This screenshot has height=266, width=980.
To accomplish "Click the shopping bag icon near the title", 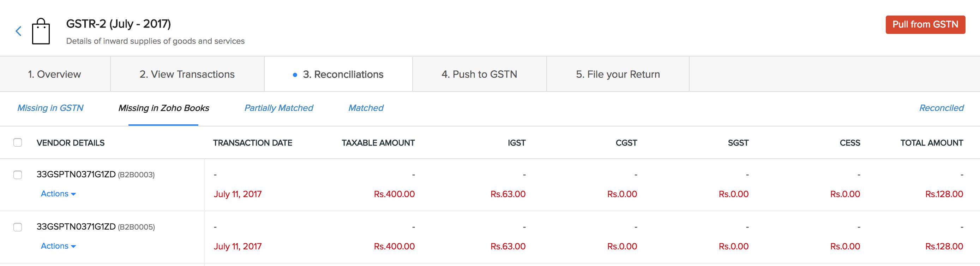I will tap(42, 31).
